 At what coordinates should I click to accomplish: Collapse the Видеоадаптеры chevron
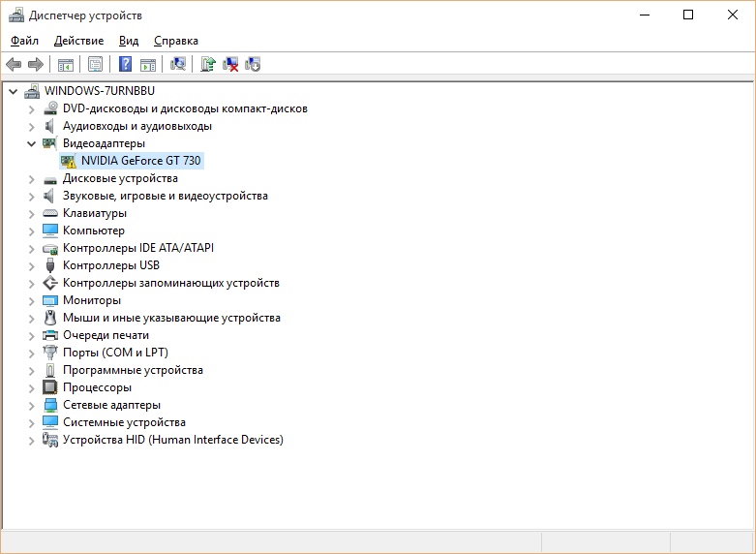point(31,143)
